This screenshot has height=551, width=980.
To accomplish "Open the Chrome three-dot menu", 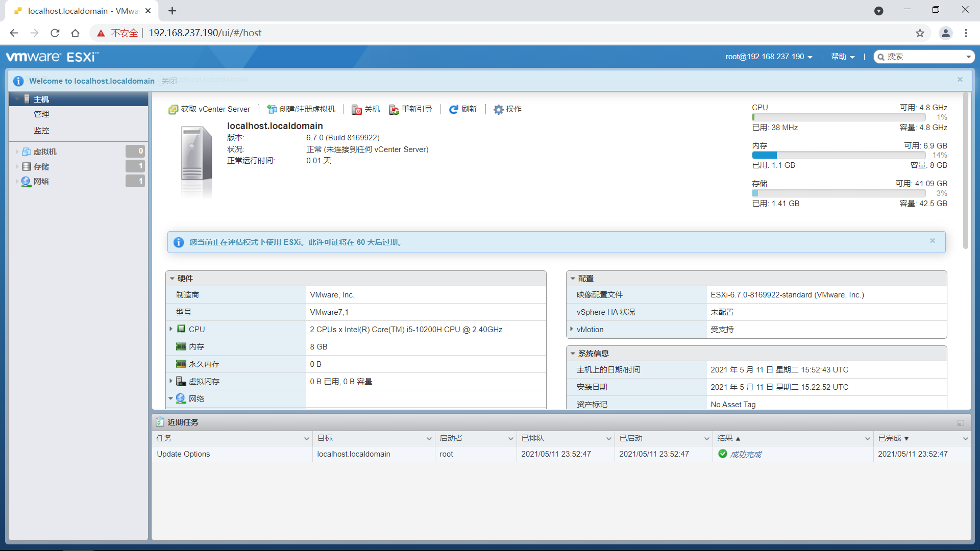I will pos(966,33).
